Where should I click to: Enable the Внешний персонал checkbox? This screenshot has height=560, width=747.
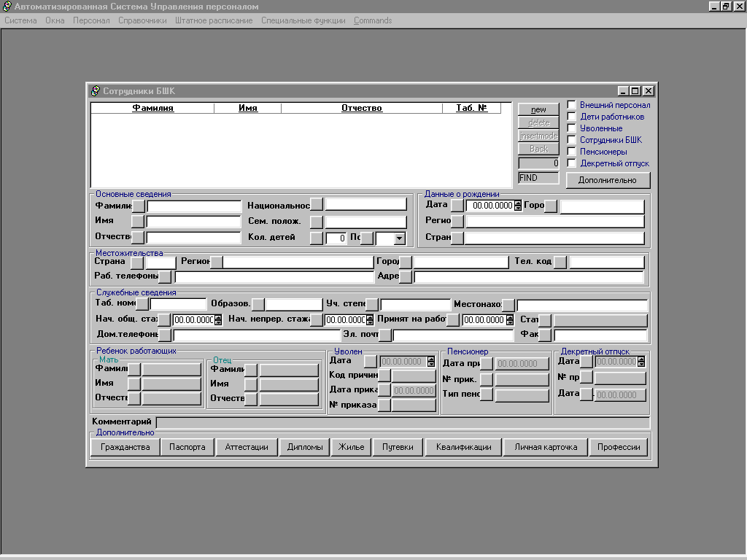[x=571, y=105]
